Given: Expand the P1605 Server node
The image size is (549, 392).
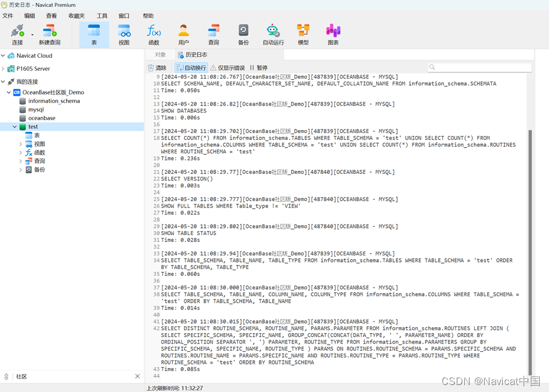Looking at the screenshot, I should click(3, 68).
